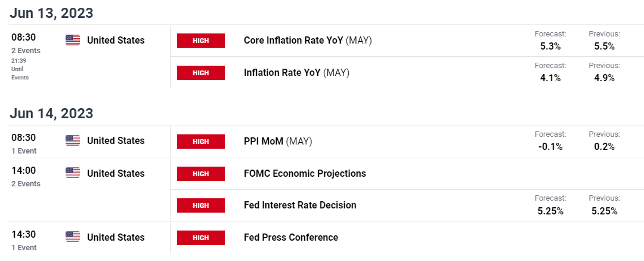
Task: Click the US flag icon for the 14:00 FOMC events
Action: click(73, 173)
